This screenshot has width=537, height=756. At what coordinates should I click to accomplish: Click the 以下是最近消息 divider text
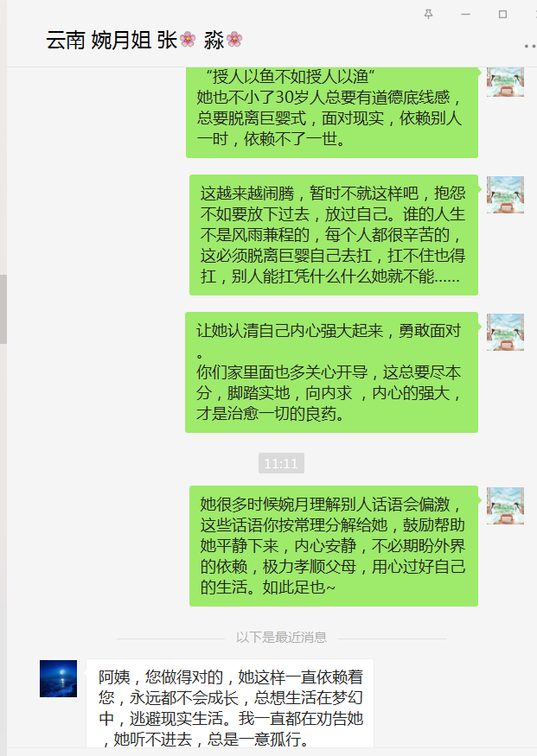click(x=281, y=638)
